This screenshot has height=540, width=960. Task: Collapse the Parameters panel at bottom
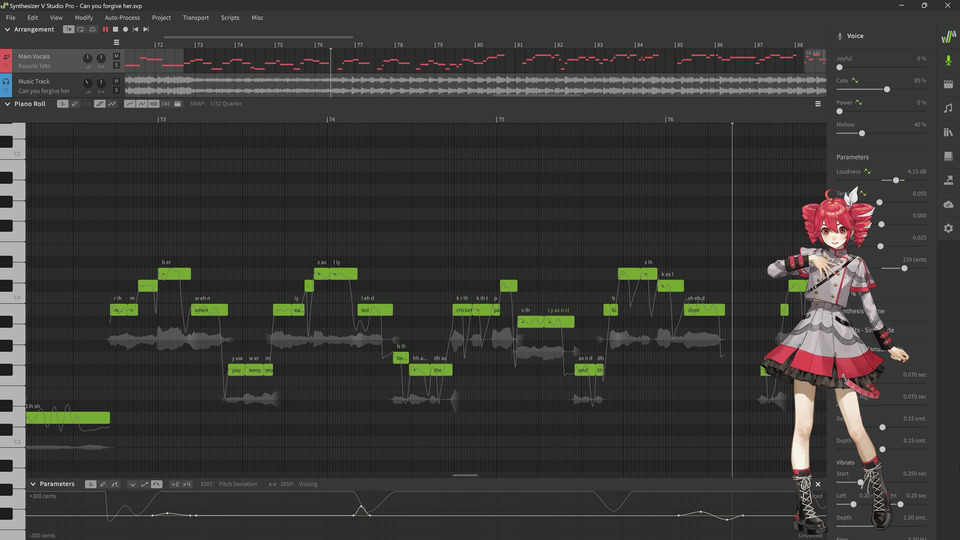click(x=32, y=484)
